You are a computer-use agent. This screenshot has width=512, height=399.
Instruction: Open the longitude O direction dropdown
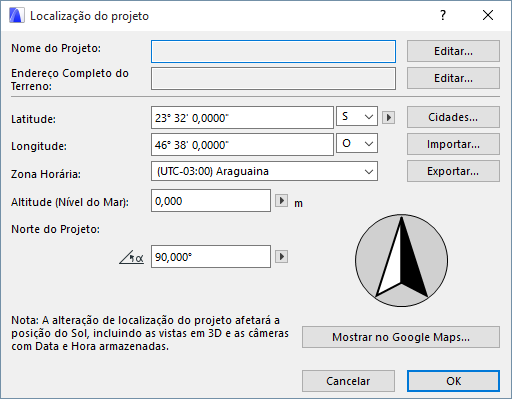[x=357, y=143]
